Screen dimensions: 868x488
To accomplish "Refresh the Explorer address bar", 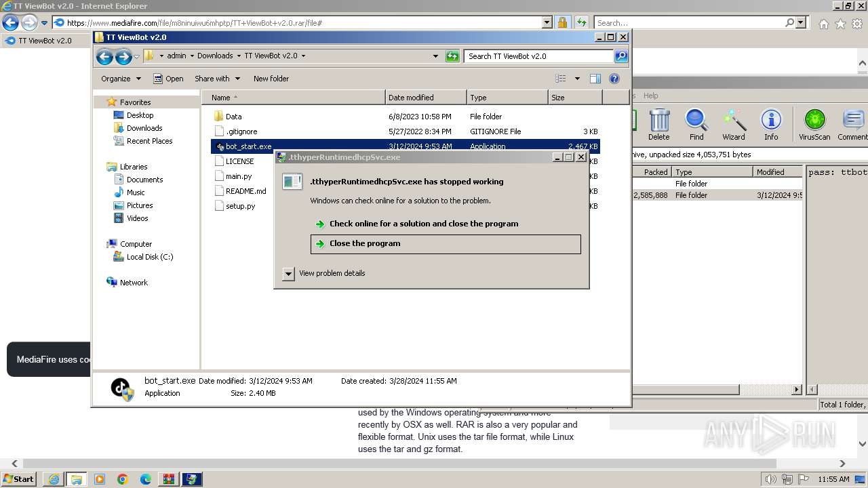I will [452, 56].
